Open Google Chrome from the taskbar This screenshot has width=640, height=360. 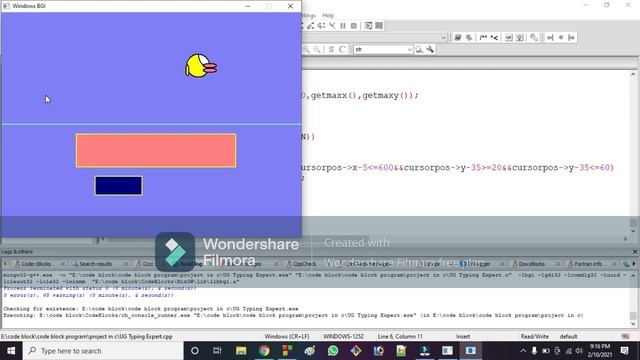click(x=264, y=351)
